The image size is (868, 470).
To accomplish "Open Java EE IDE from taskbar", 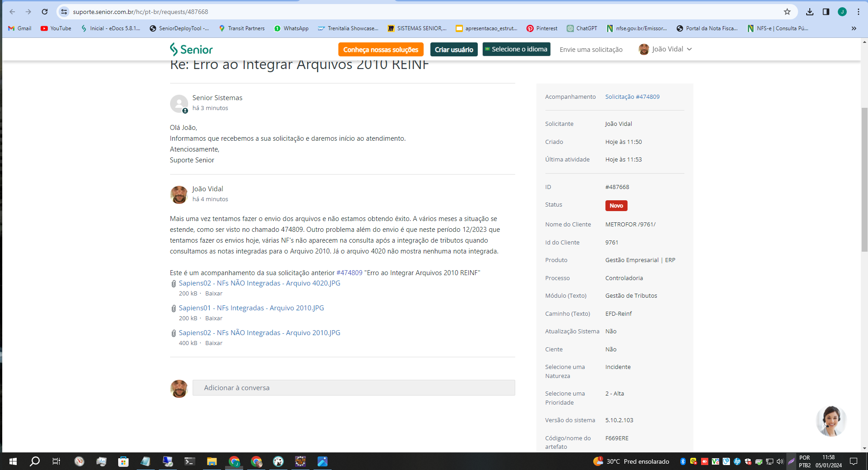I will [300, 461].
